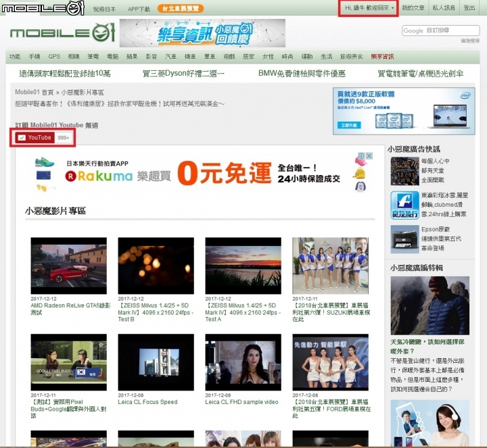Click Leica CL Focus Speed title link
Screen dimensions: 487x448
[x=147, y=402]
